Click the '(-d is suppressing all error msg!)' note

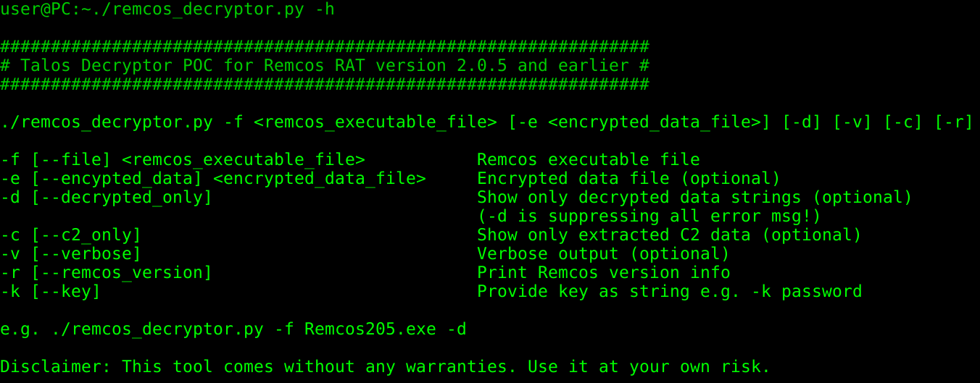(659, 216)
